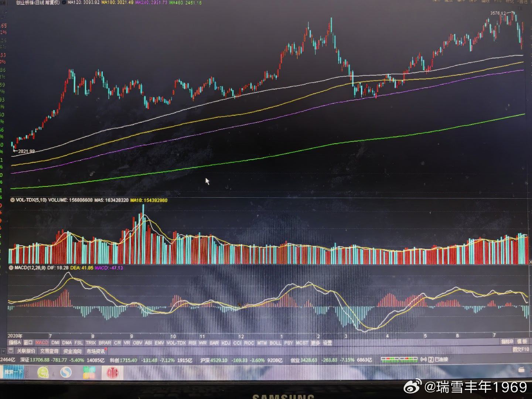Click the MA480 value label at chart top
Screen dimensions: 532x399
(185, 3)
